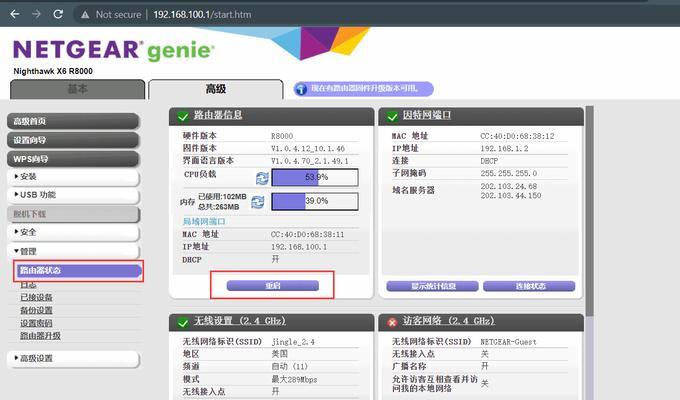Switch to the 基本 tab
The width and height of the screenshot is (680, 400).
(x=77, y=89)
